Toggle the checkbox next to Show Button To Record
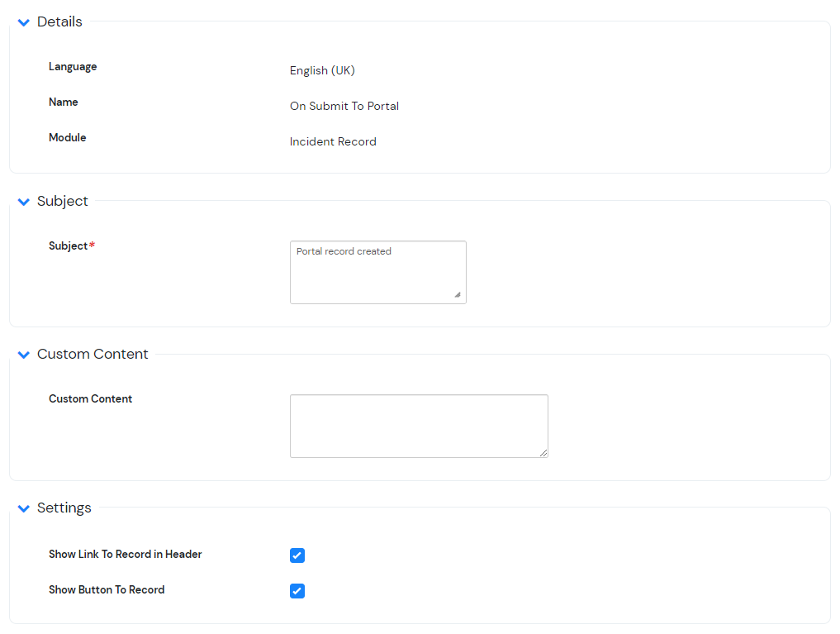Screen dimensions: 840x634 pos(297,591)
